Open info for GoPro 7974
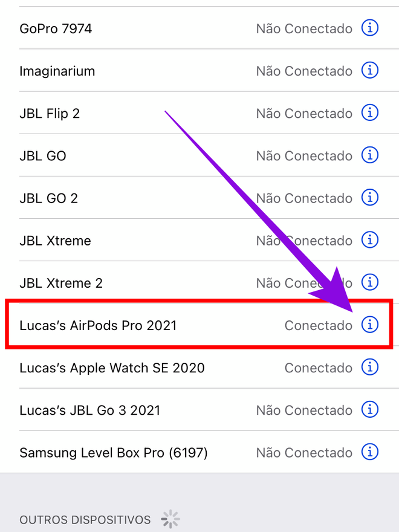This screenshot has width=399, height=532. (x=370, y=28)
